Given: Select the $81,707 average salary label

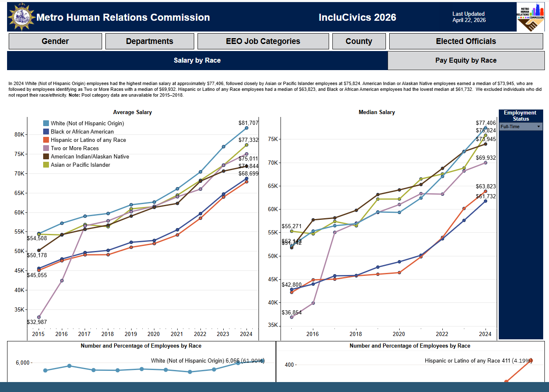Looking at the screenshot, I should 248,123.
